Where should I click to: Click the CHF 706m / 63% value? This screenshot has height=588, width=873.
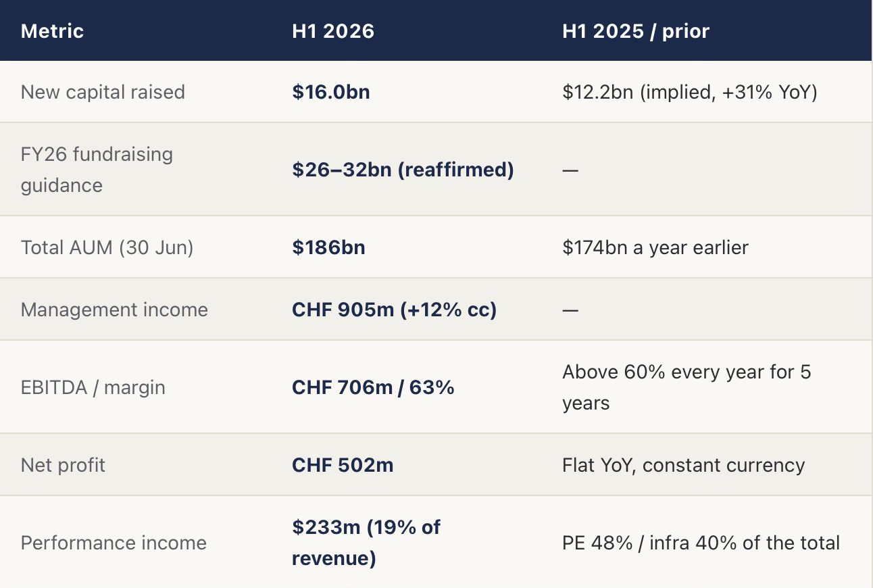click(373, 387)
